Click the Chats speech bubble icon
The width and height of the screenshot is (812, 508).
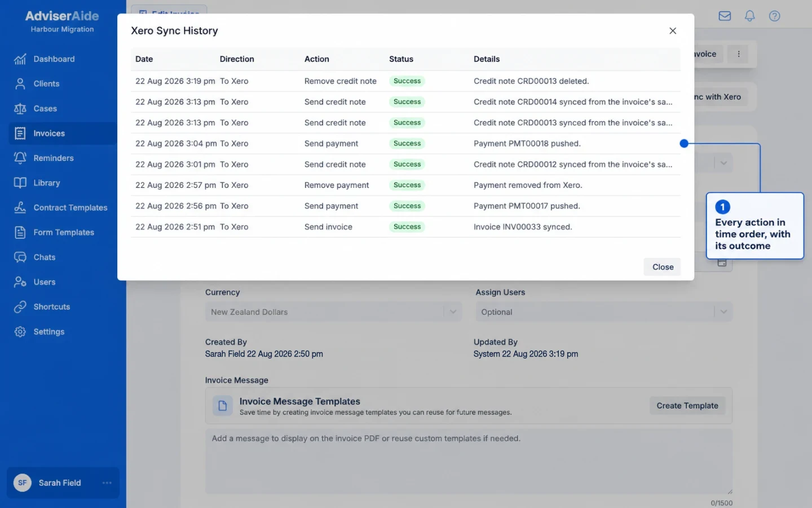coord(20,257)
